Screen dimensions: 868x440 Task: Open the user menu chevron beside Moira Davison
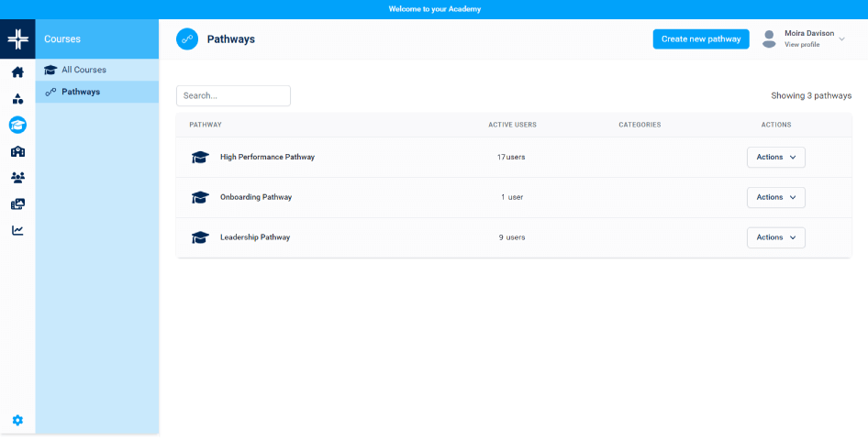pos(841,38)
